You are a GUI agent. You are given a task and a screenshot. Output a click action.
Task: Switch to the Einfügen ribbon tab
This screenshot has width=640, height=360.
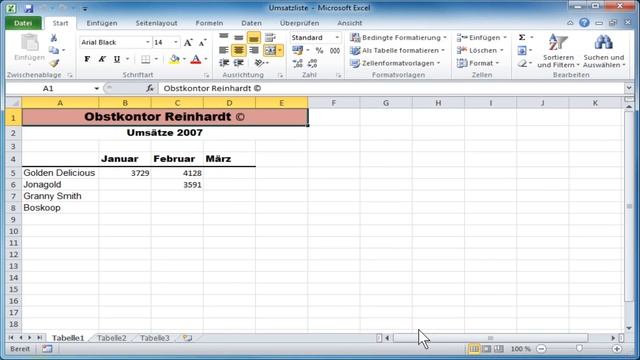[102, 23]
